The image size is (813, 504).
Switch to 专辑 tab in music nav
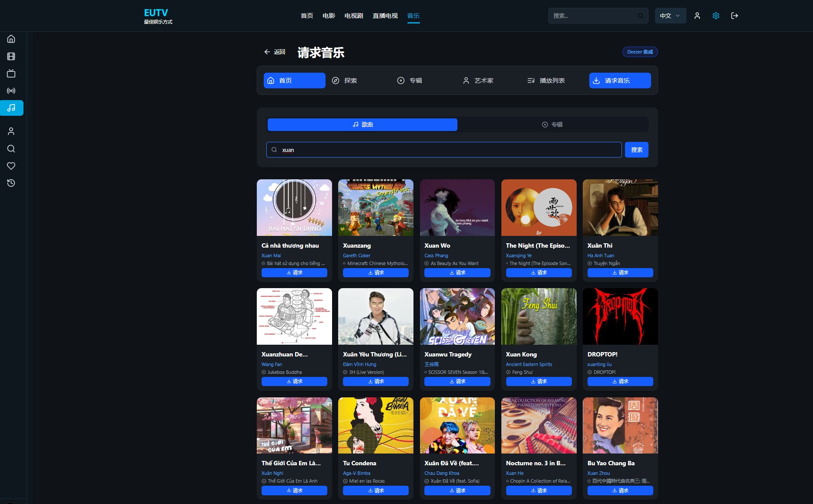coord(425,81)
